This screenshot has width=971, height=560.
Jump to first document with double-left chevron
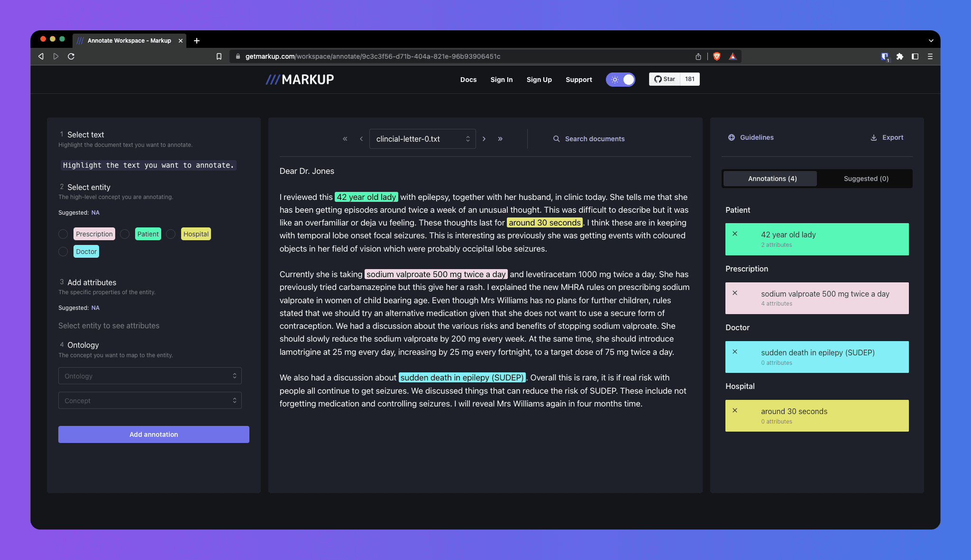tap(345, 139)
